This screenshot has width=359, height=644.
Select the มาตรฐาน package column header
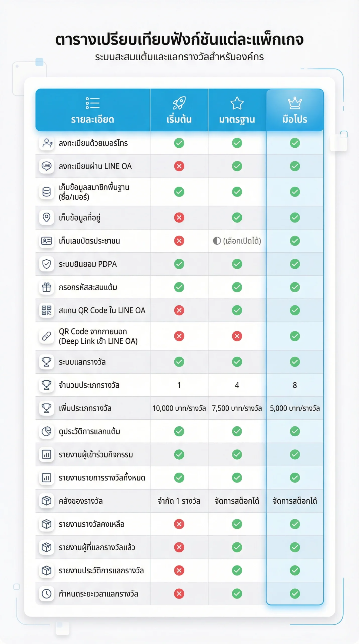click(x=237, y=119)
